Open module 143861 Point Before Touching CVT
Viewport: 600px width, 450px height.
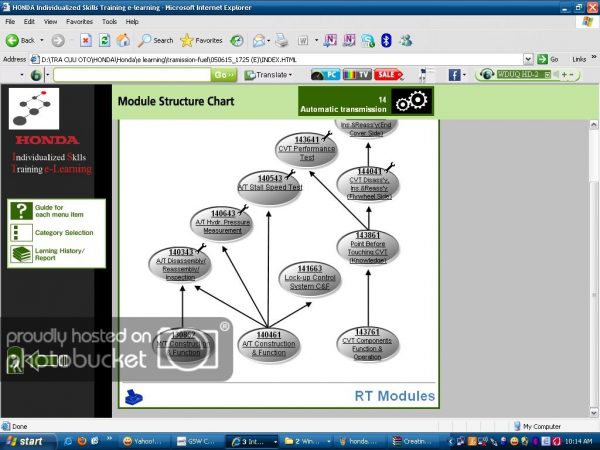368,247
